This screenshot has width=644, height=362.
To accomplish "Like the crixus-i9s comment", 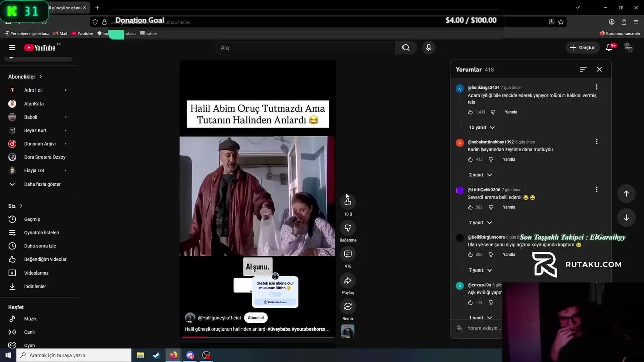I will click(x=470, y=302).
